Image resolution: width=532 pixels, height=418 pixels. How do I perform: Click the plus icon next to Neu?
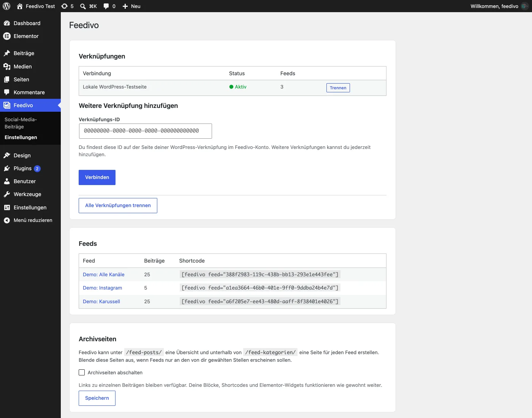point(125,6)
